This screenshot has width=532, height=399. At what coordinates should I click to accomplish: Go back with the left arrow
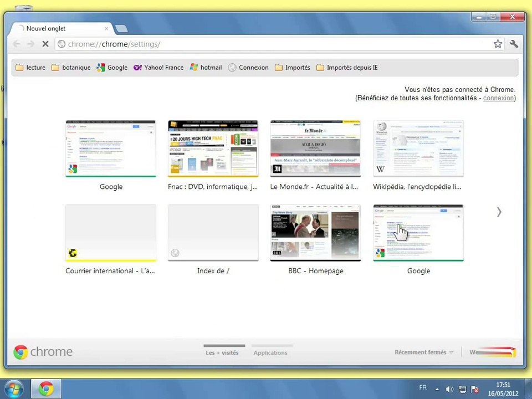click(16, 44)
